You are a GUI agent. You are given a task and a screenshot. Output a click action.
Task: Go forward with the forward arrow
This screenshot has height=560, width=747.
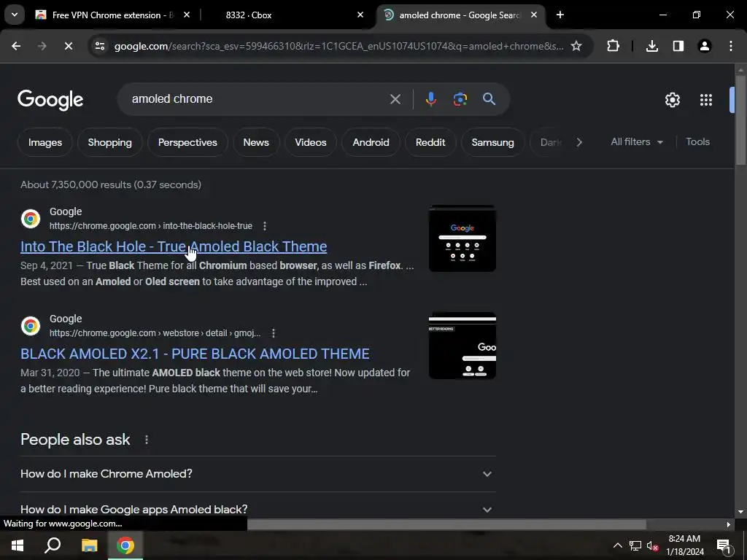(42, 46)
